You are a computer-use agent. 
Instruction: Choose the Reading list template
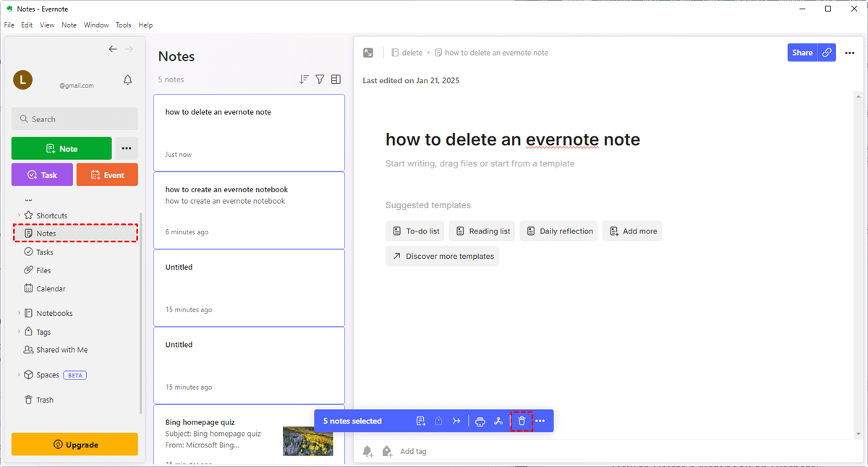[482, 231]
